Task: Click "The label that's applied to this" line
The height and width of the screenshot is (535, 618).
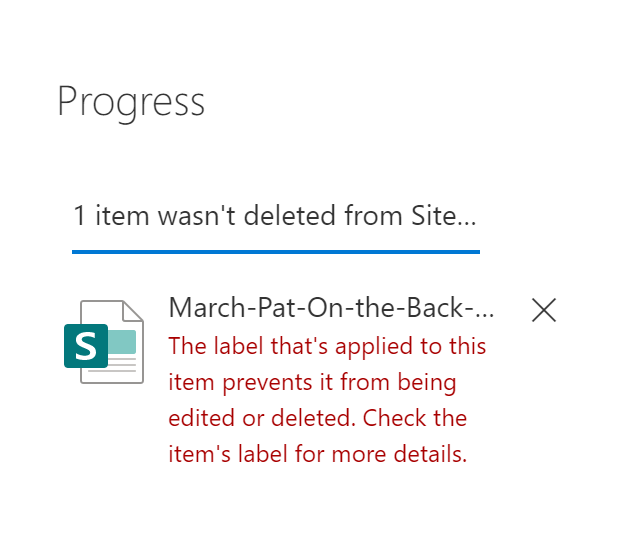Action: click(327, 346)
